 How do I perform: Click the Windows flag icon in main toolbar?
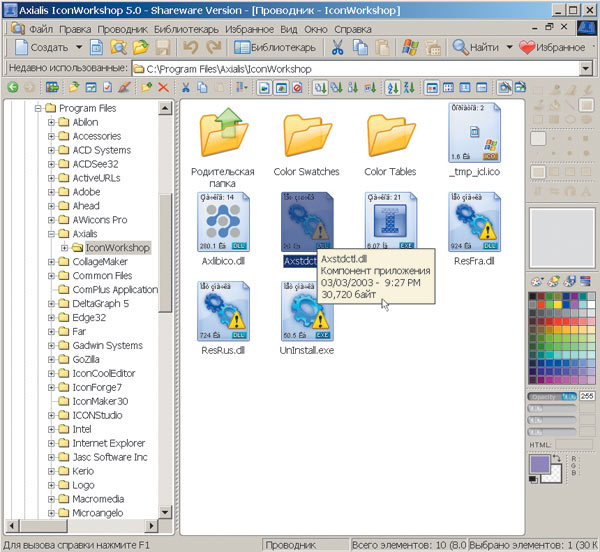tap(410, 47)
